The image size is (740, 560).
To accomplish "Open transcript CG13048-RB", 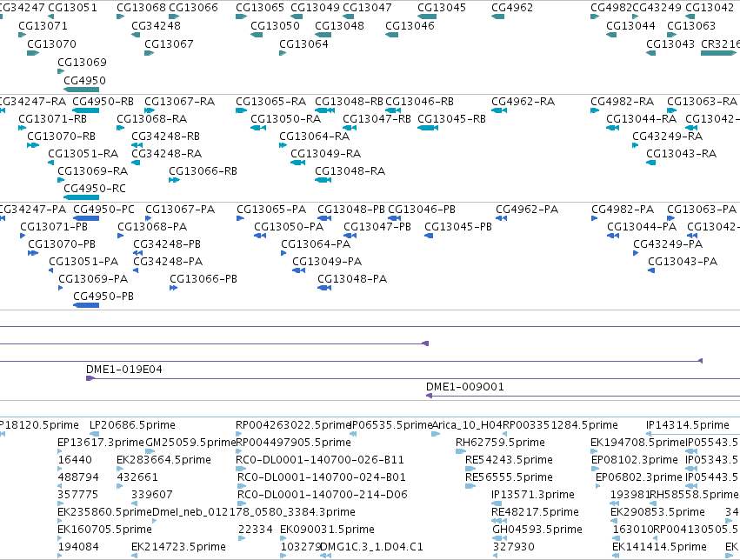I will 349,102.
